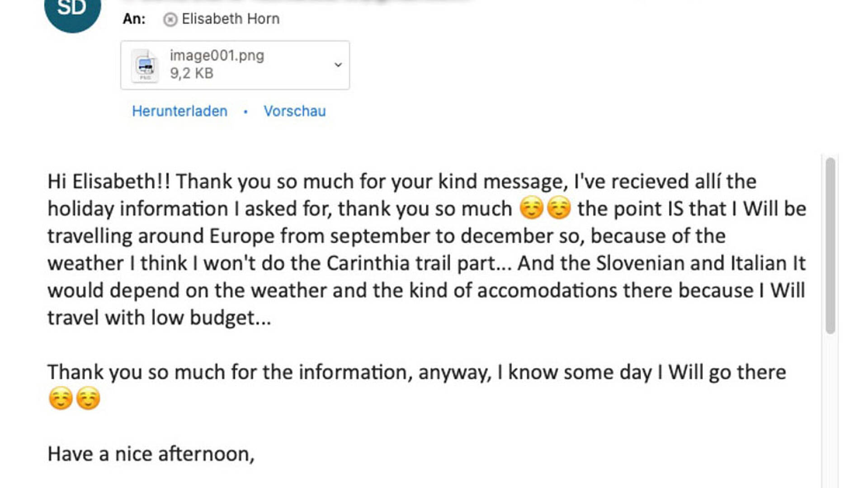
Task: Click the contact icon beside Elisabeth Horn
Action: click(170, 19)
